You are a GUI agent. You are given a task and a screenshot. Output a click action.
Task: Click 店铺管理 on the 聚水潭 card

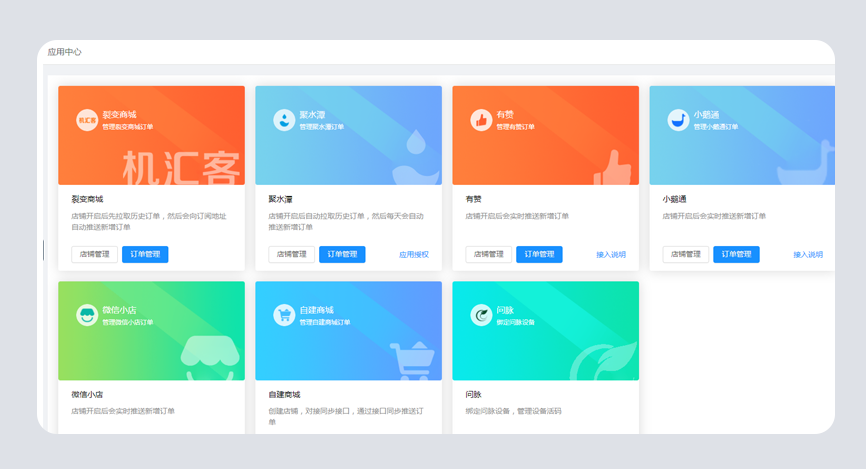tap(292, 254)
